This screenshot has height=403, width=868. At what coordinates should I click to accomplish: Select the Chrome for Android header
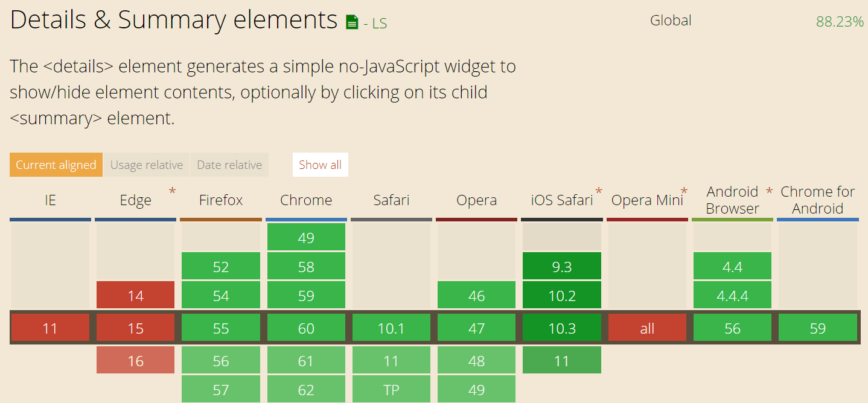click(818, 200)
